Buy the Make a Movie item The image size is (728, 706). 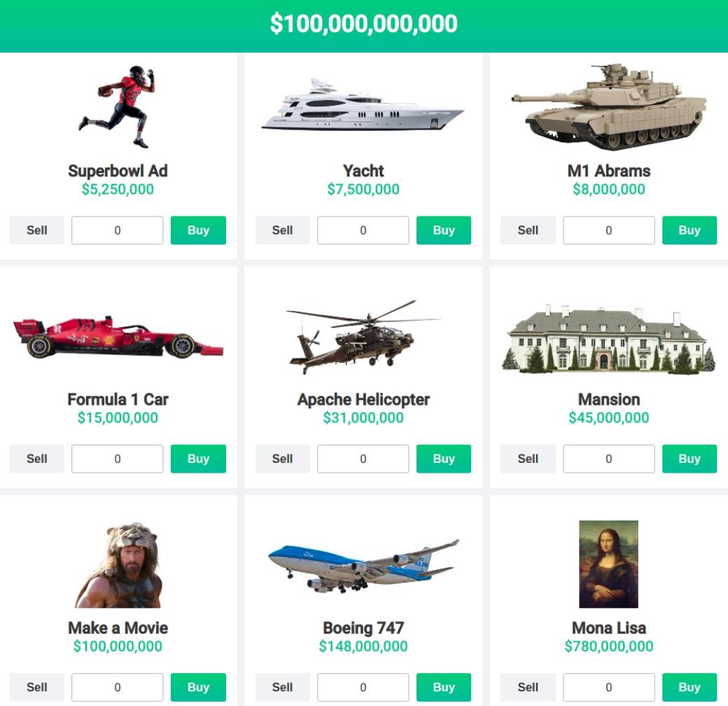pos(198,687)
